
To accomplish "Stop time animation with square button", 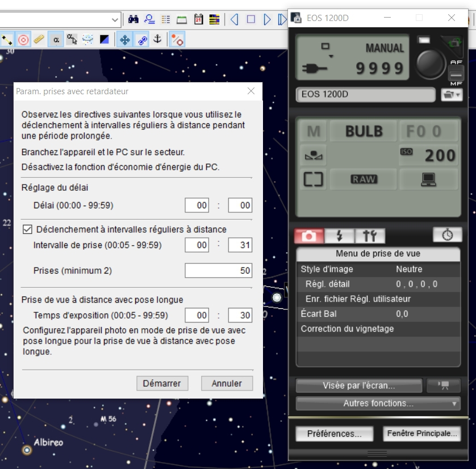I will click(250, 19).
